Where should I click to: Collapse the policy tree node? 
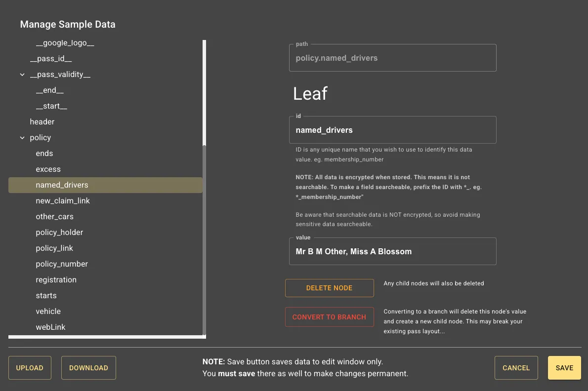pos(22,137)
